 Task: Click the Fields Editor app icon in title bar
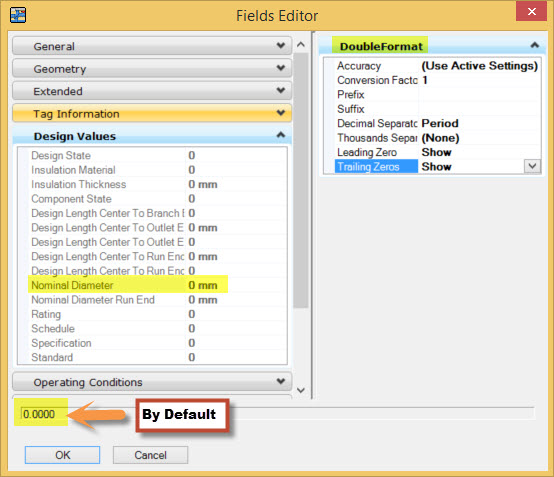pyautogui.click(x=18, y=16)
